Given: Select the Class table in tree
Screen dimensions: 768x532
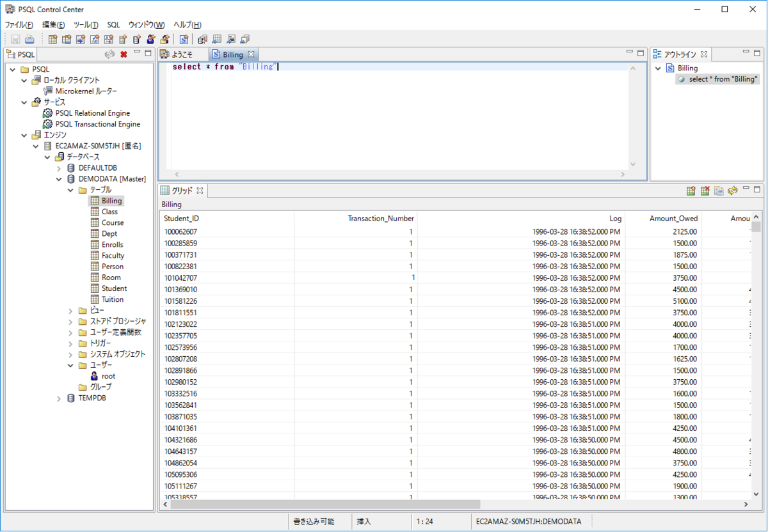Looking at the screenshot, I should (109, 212).
